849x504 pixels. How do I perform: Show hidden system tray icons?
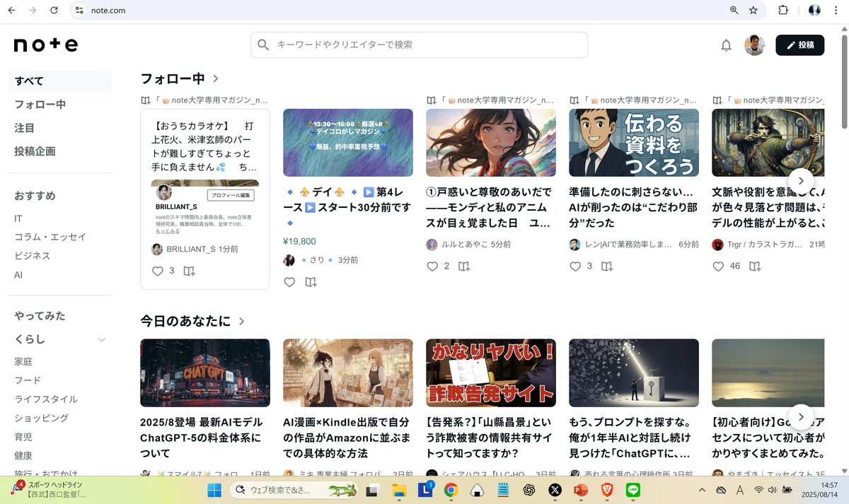702,490
